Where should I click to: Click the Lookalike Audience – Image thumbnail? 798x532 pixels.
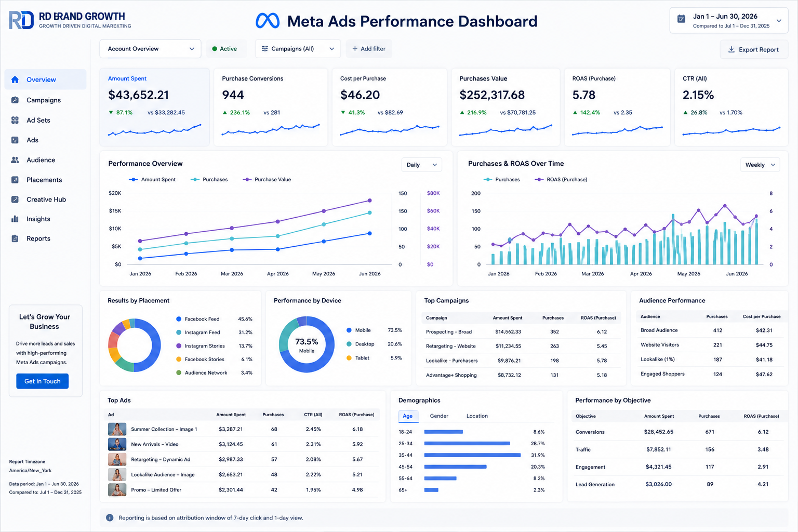click(x=117, y=474)
